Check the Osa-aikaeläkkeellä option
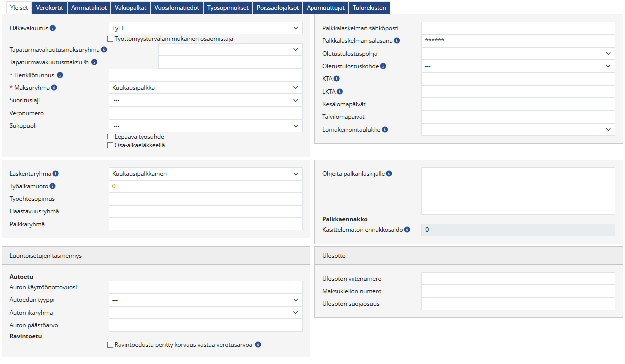 (x=111, y=145)
